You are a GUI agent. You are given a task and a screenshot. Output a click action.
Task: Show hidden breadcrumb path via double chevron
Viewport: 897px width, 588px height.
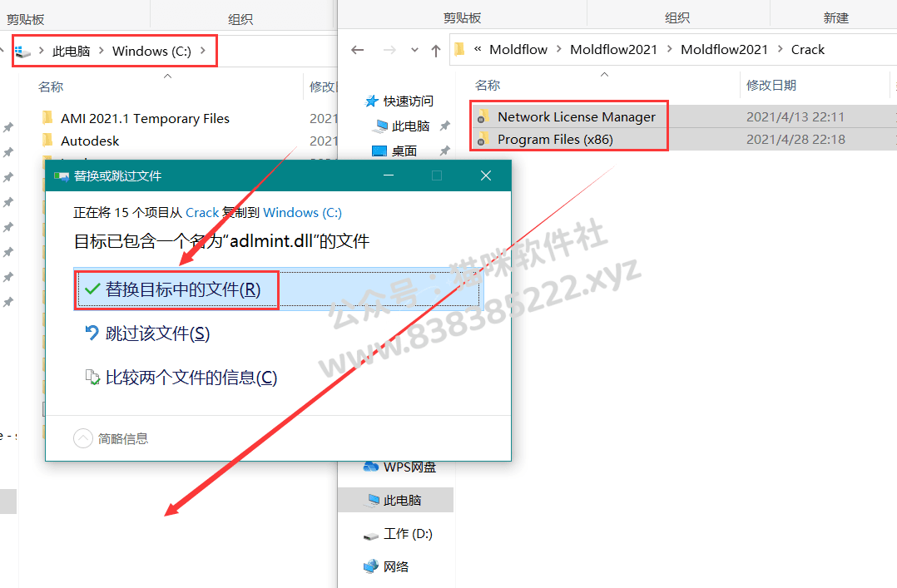coord(478,49)
